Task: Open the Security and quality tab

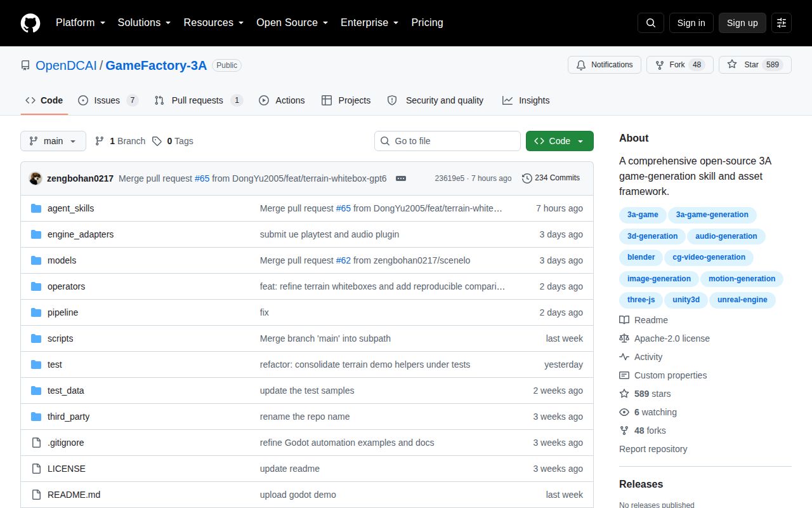Action: point(435,100)
